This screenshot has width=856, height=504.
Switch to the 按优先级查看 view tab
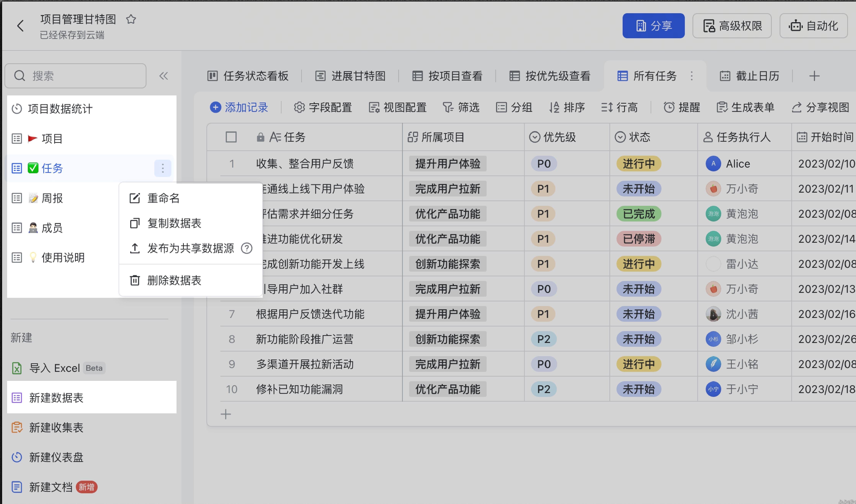(x=550, y=76)
